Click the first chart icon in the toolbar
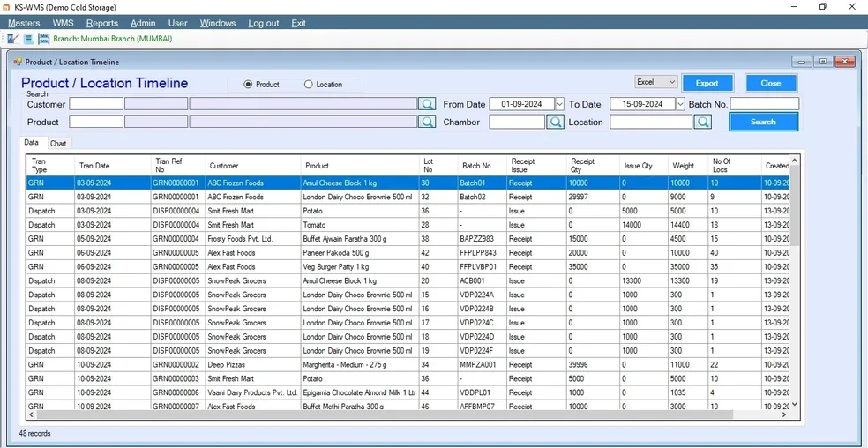The width and height of the screenshot is (868, 448). [12, 39]
